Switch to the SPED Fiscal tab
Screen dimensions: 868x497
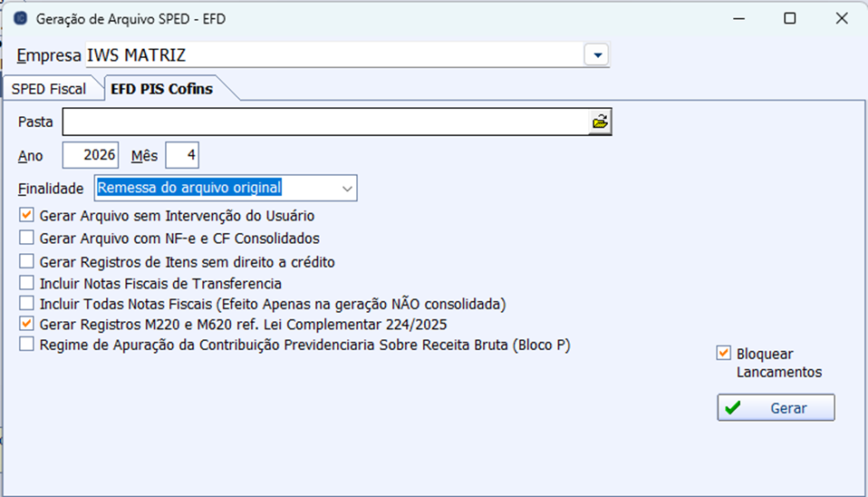point(49,89)
